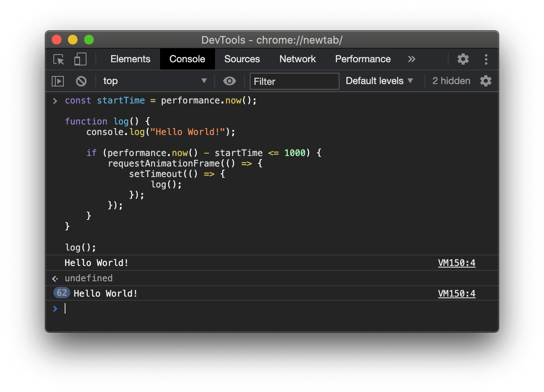Image resolution: width=544 pixels, height=392 pixels.
Task: Open console settings gear next to hidden count
Action: click(x=485, y=81)
